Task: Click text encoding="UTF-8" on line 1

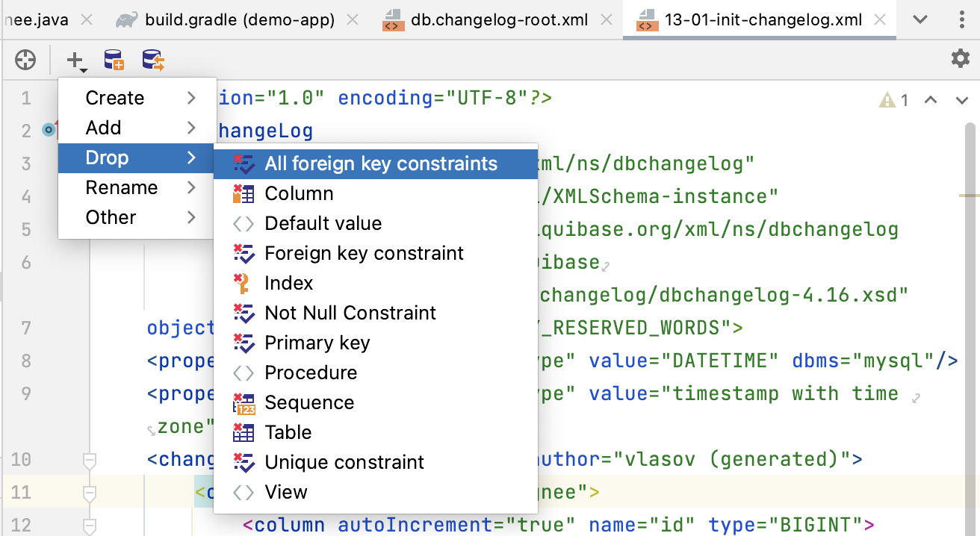Action: click(x=433, y=98)
